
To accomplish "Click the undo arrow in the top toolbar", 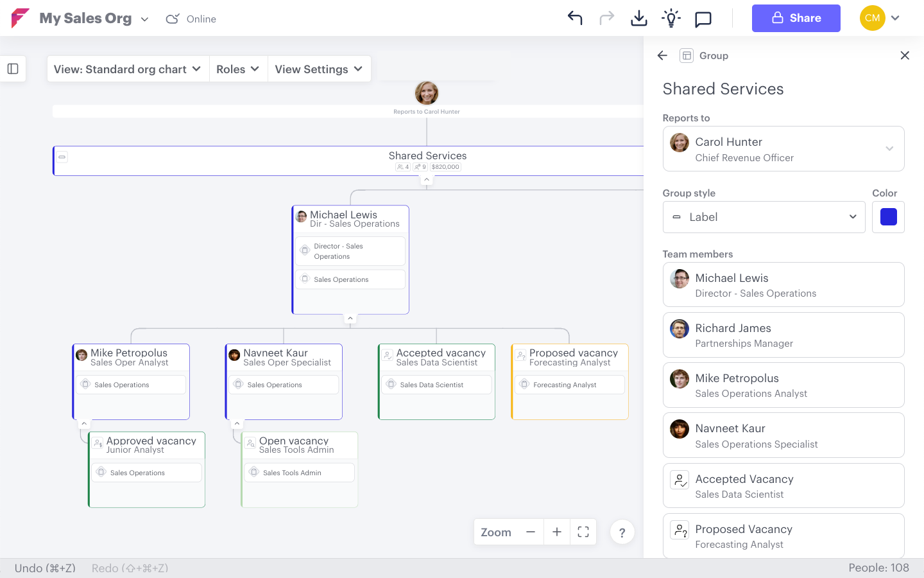I will (x=575, y=18).
